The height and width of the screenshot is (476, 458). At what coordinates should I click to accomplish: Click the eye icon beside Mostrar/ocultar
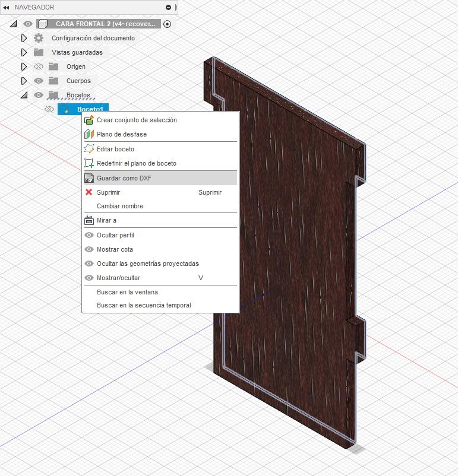point(89,278)
